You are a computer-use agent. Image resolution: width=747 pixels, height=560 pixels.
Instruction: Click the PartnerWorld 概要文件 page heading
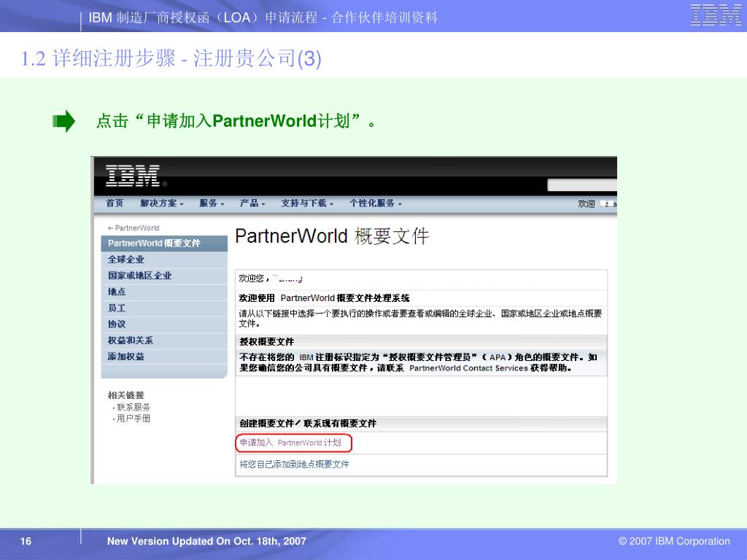click(x=332, y=236)
